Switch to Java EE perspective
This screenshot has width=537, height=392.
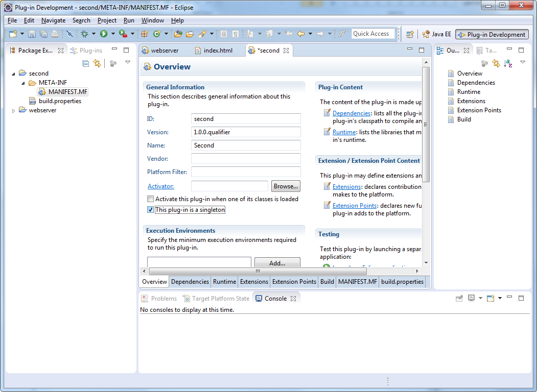pos(437,34)
